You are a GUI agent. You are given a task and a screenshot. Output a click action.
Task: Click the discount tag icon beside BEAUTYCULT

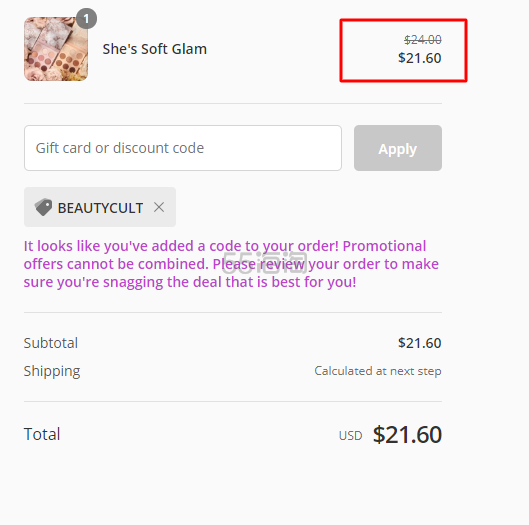tap(44, 207)
